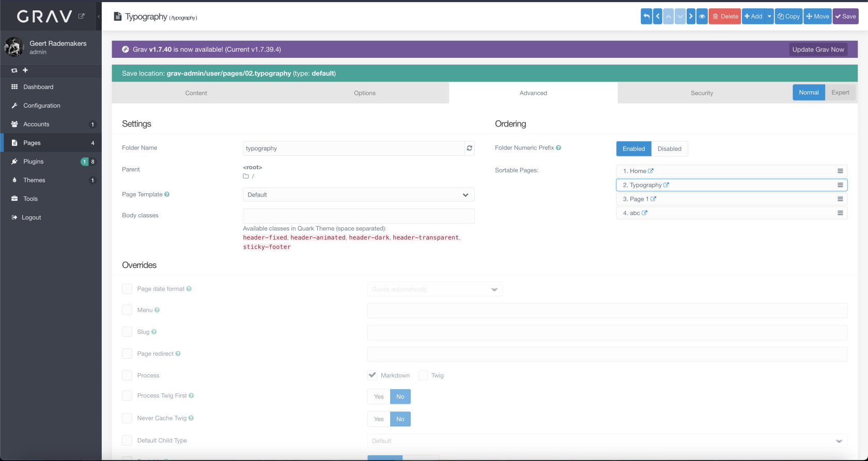Viewport: 868px width, 461px height.
Task: Open the Page Template dropdown
Action: tap(358, 195)
